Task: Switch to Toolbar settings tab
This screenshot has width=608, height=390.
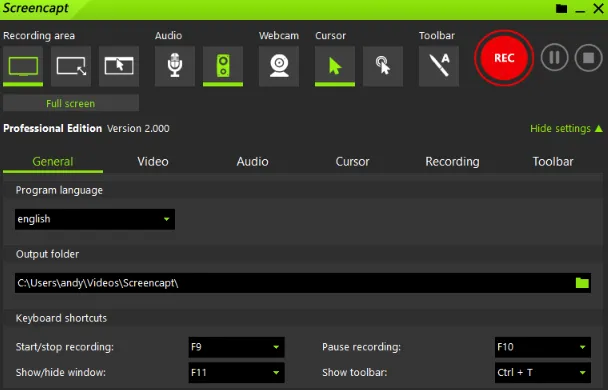Action: [553, 162]
